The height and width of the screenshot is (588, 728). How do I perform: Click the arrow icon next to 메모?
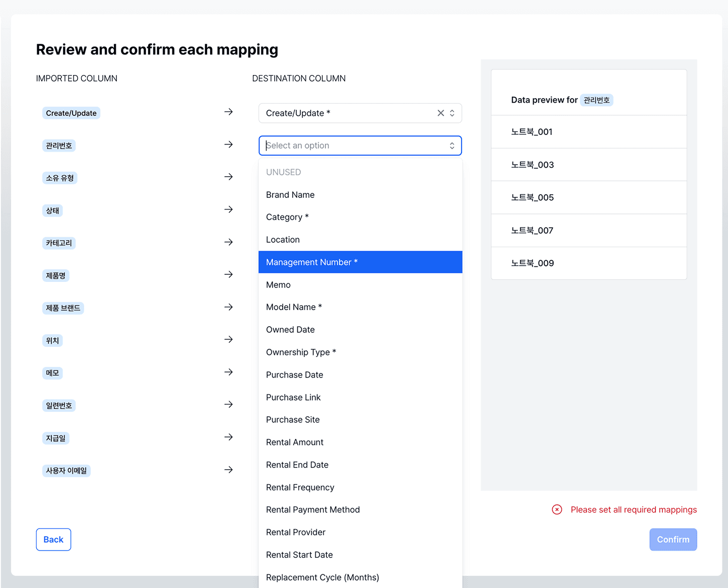(x=228, y=372)
